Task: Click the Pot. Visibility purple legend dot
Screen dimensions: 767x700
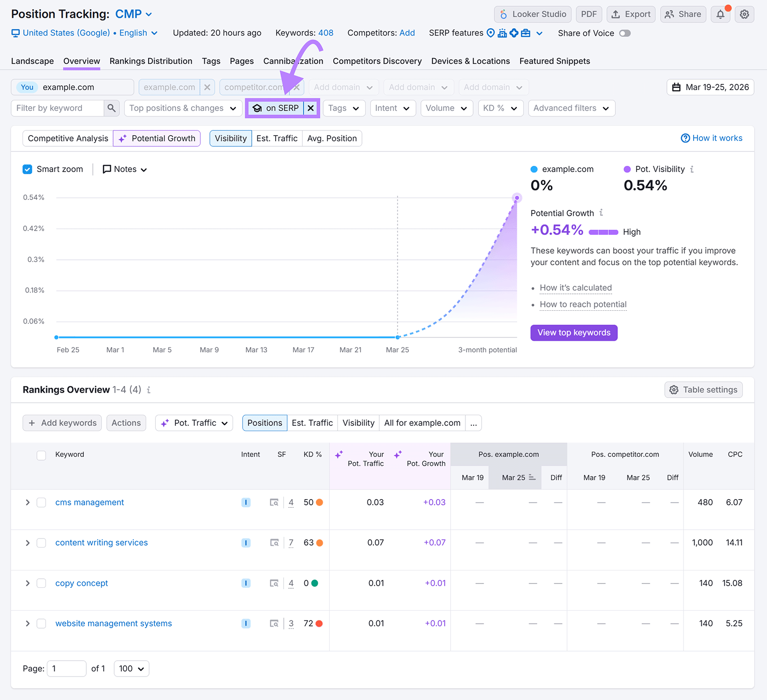Action: (627, 169)
